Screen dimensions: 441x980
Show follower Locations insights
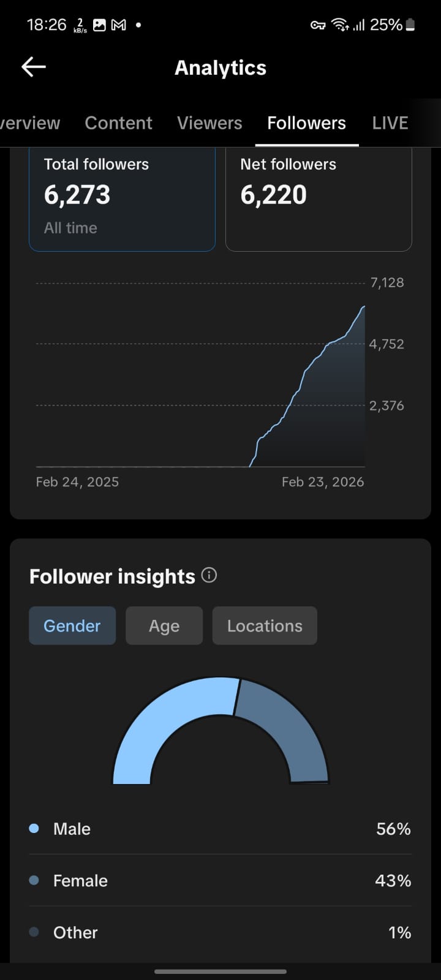(x=265, y=625)
